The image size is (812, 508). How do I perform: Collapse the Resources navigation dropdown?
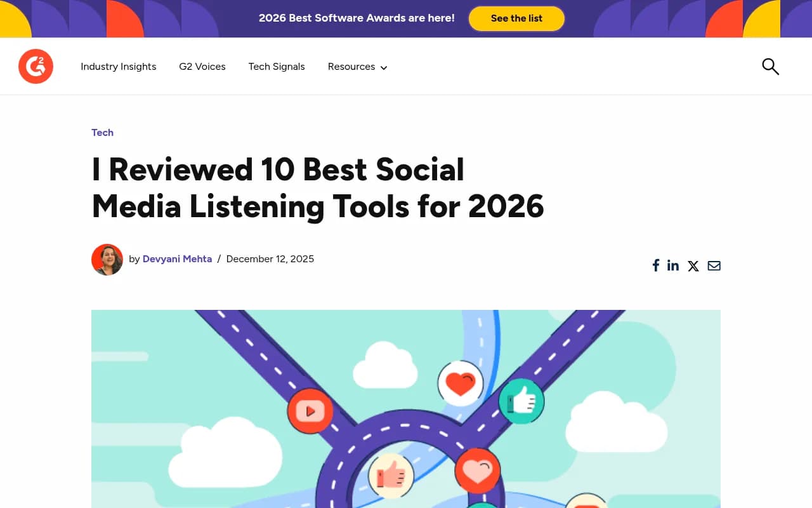pyautogui.click(x=357, y=67)
